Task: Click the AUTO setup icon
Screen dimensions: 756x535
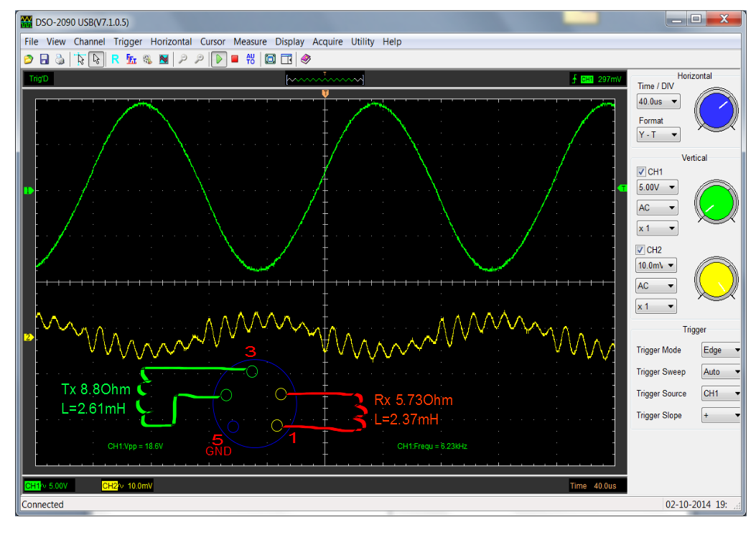Action: click(x=251, y=59)
